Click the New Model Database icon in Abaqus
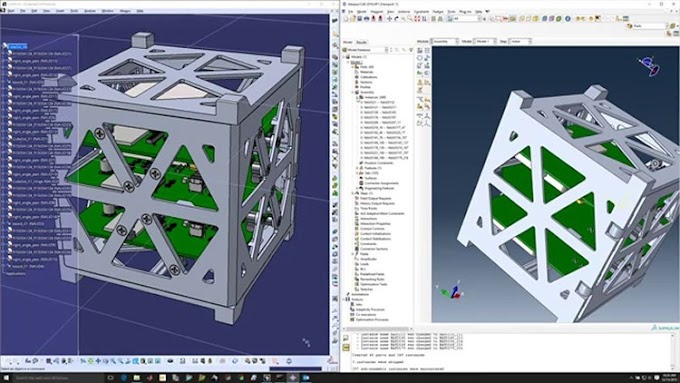 (x=346, y=19)
